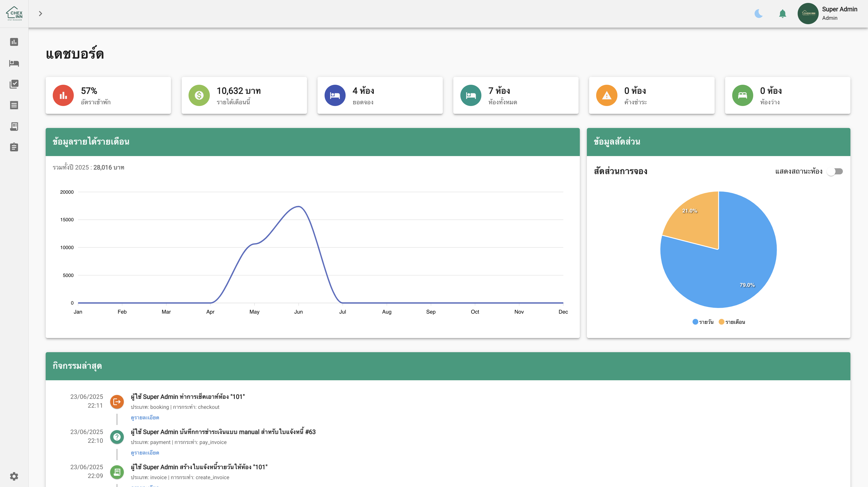This screenshot has height=487, width=868.
Task: Click the ข้อมูลรายได้รายเดือน panel header
Action: point(313,142)
